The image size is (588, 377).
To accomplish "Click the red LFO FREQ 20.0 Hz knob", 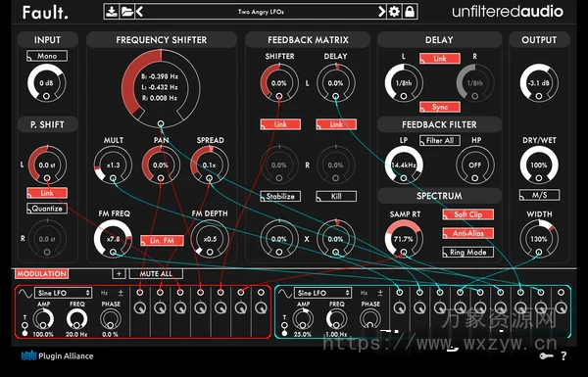I will tap(76, 319).
